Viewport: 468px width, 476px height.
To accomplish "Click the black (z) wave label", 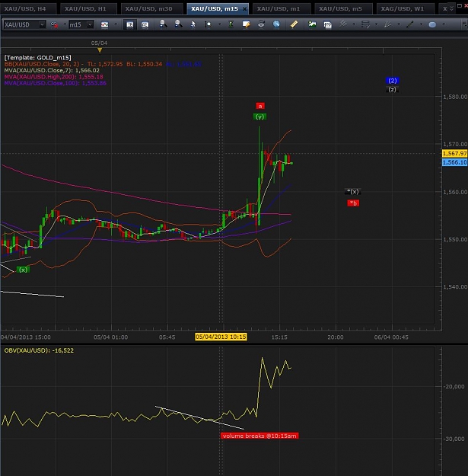I will click(x=392, y=90).
